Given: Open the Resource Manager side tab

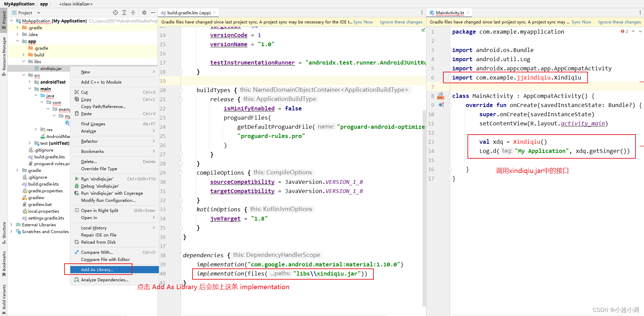Looking at the screenshot, I should pos(4,56).
